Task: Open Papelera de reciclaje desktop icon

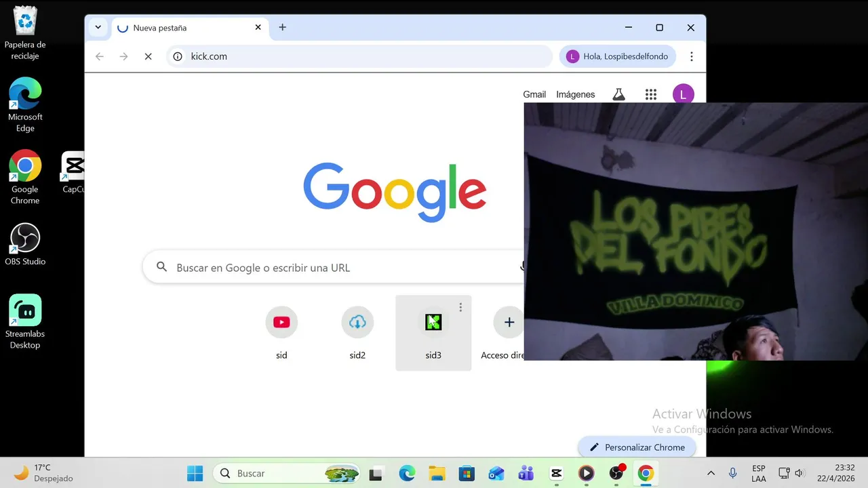Action: click(x=25, y=33)
